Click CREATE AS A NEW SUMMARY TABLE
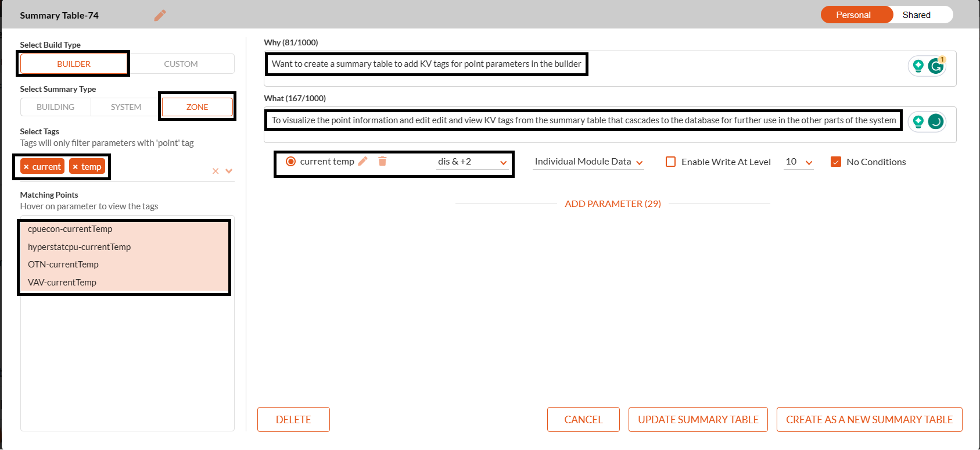980x450 pixels. [870, 420]
